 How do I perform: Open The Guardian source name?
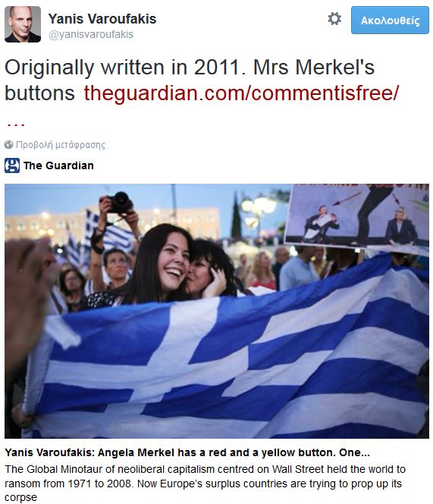pyautogui.click(x=58, y=165)
